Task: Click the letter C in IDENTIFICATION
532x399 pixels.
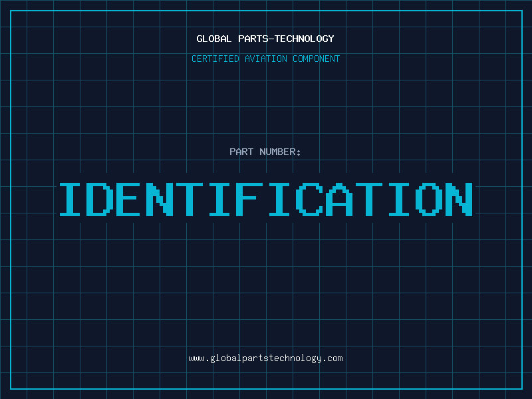Action: [x=310, y=199]
